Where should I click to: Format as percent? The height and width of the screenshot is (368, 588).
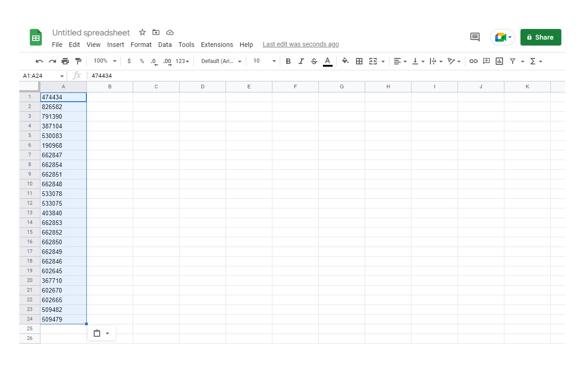click(x=142, y=61)
